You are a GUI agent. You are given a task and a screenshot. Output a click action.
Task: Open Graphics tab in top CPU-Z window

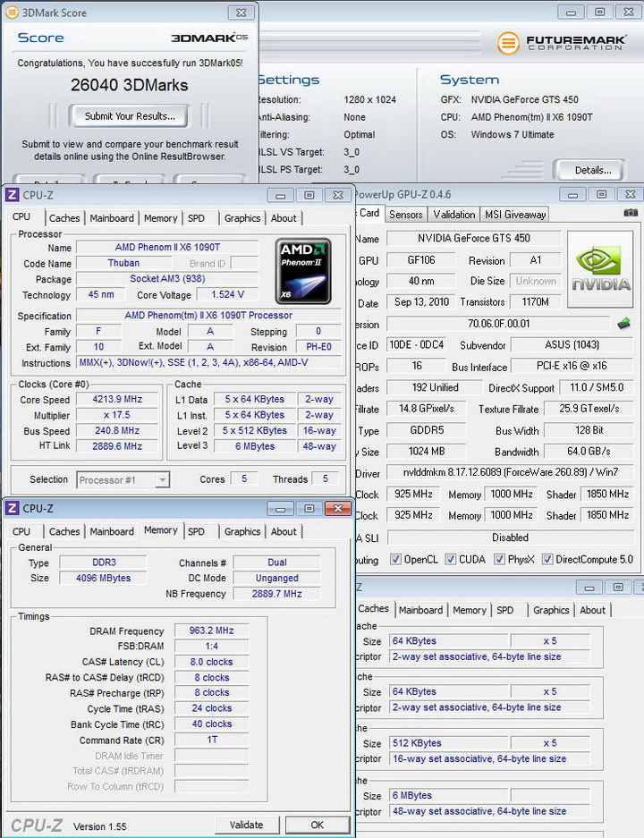pyautogui.click(x=242, y=218)
